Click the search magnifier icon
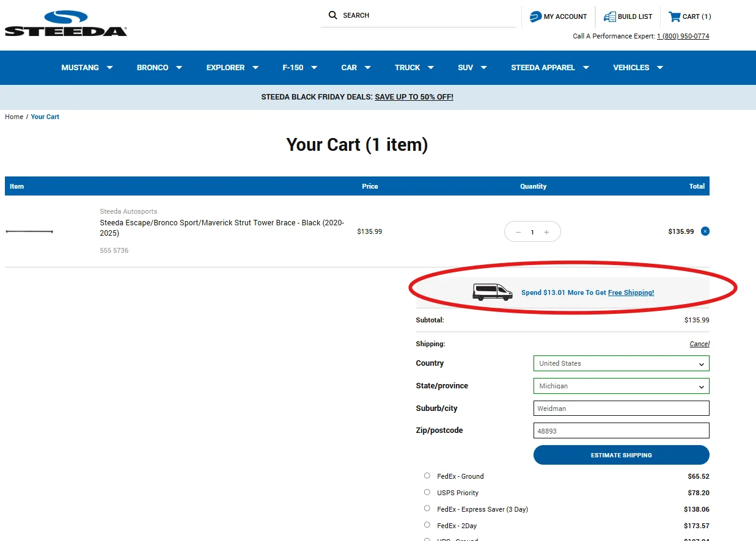Screen dimensions: 756x541 pos(333,15)
